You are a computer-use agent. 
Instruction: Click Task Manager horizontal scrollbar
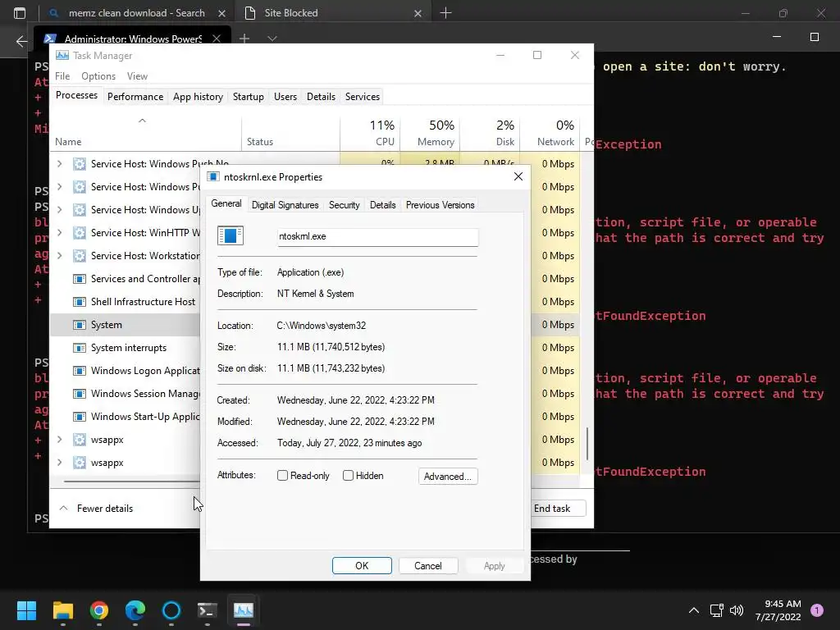point(131,482)
